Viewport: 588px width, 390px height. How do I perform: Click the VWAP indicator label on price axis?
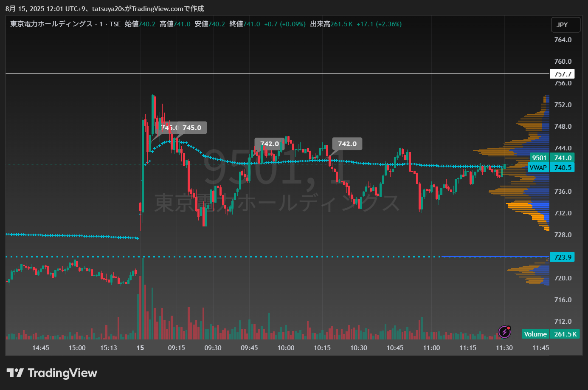pos(538,167)
